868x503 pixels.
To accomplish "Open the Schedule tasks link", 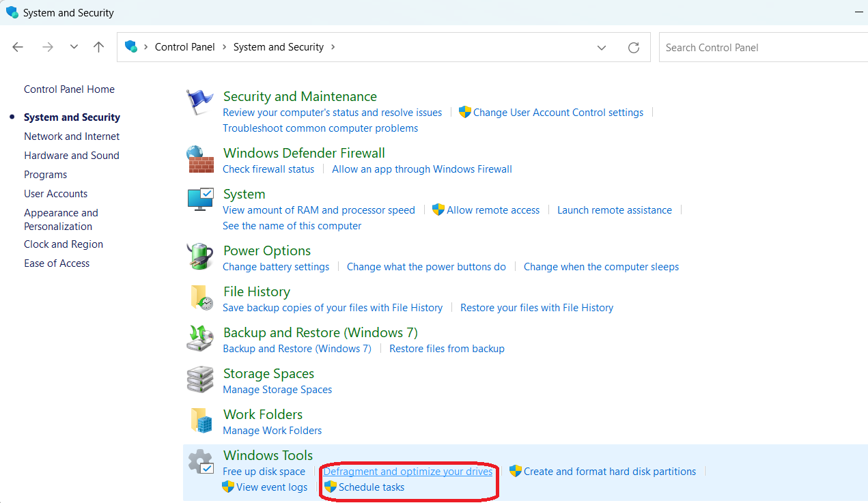I will click(372, 487).
